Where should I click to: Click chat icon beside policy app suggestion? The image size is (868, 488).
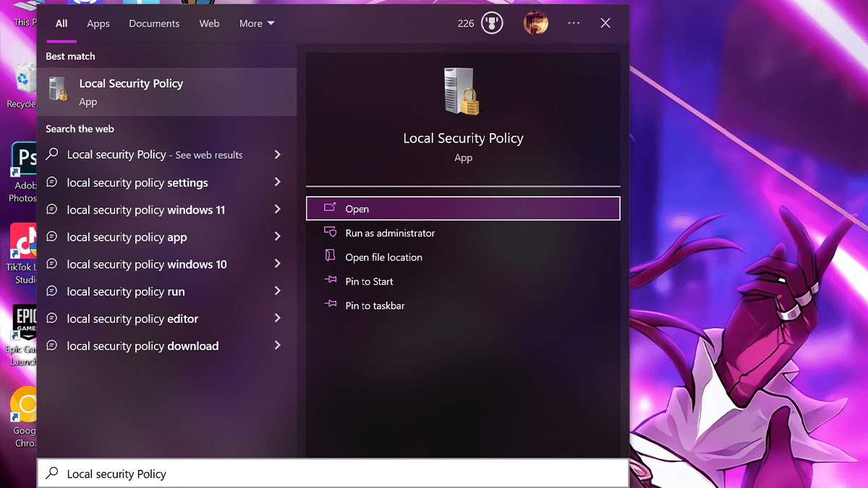[52, 236]
